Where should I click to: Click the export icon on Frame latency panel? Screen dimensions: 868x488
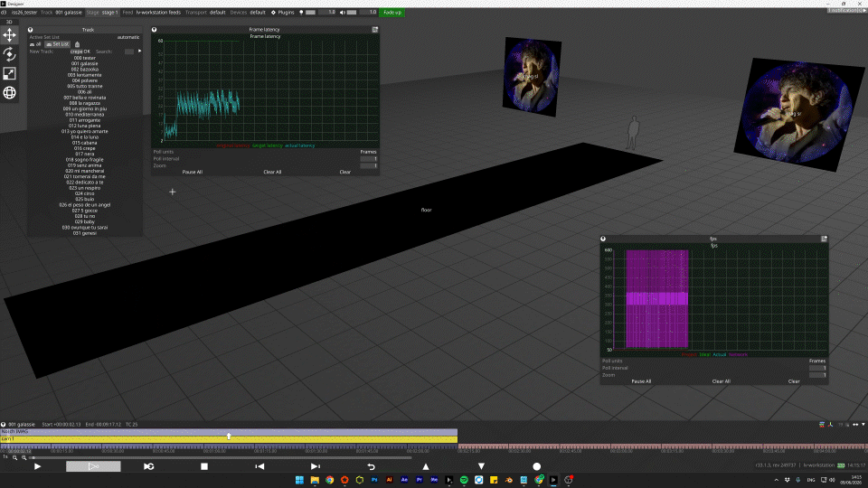click(x=374, y=29)
